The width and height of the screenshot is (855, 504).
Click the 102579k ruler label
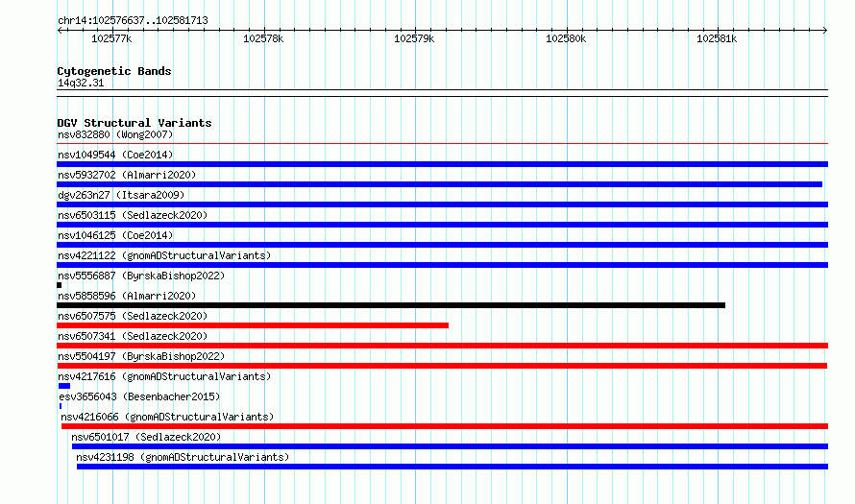[x=414, y=38]
